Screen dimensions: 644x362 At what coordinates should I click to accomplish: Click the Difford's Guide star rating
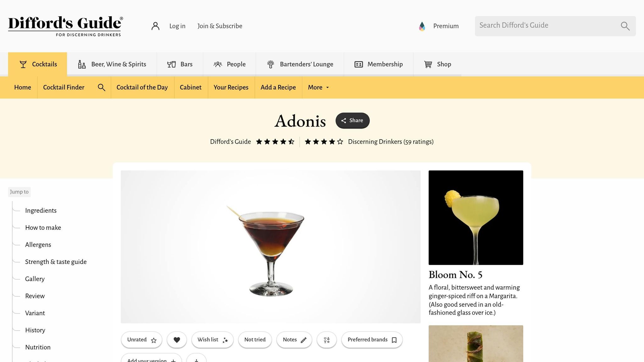tap(275, 142)
